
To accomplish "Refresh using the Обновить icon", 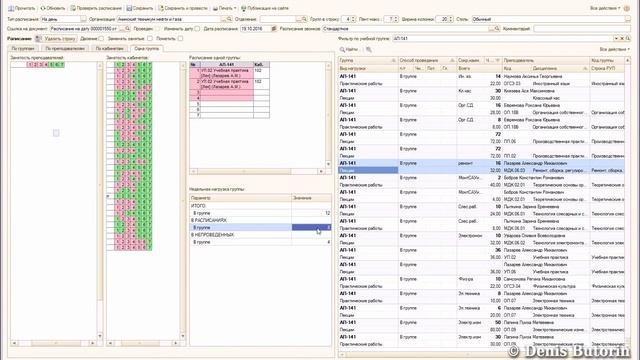I will click(43, 8).
